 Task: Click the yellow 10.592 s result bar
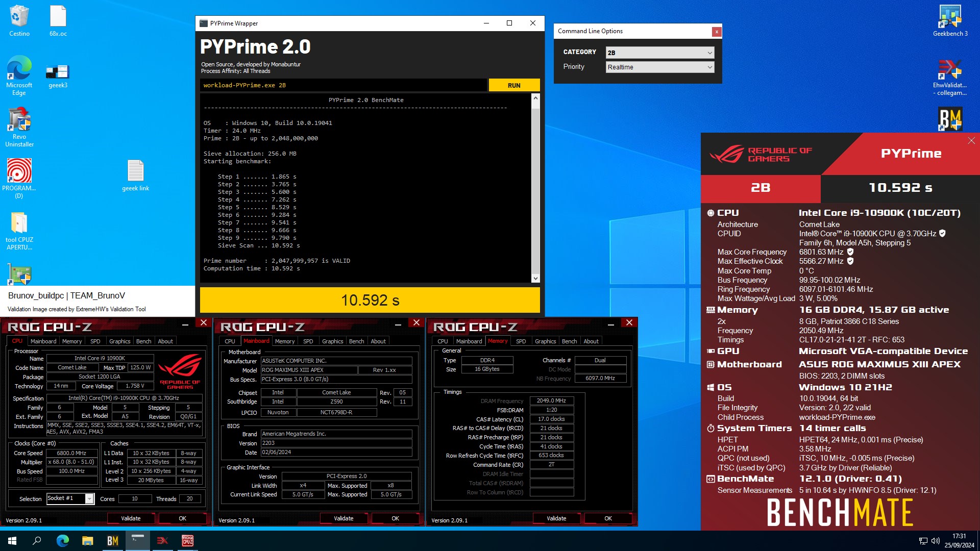click(x=370, y=300)
